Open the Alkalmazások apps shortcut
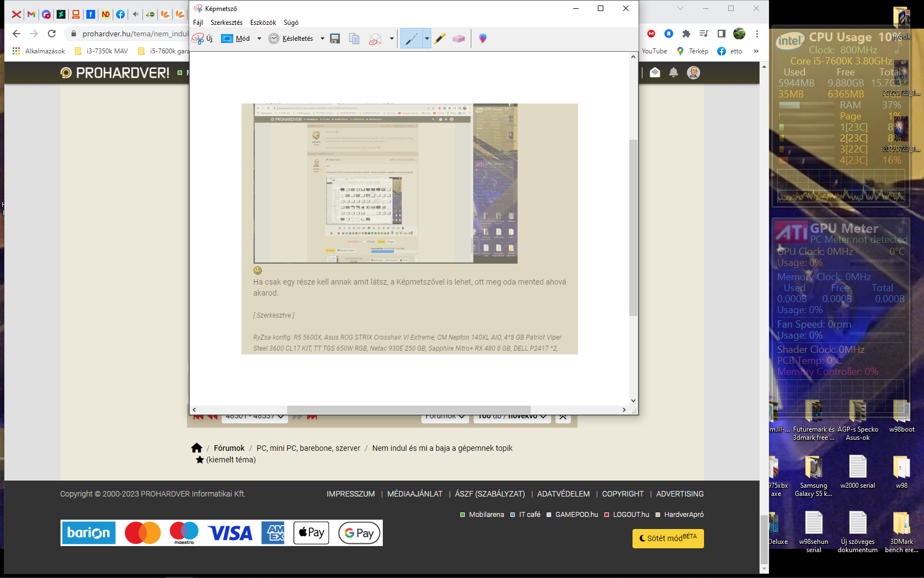The height and width of the screenshot is (578, 924). tap(38, 51)
